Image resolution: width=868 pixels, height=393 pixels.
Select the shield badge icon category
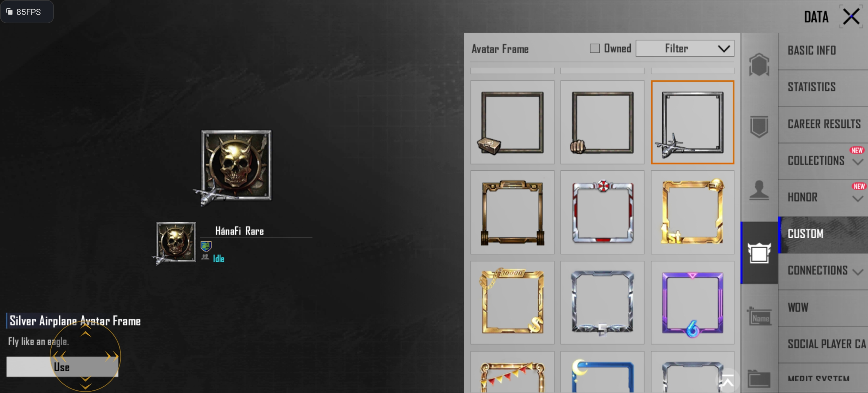(759, 126)
